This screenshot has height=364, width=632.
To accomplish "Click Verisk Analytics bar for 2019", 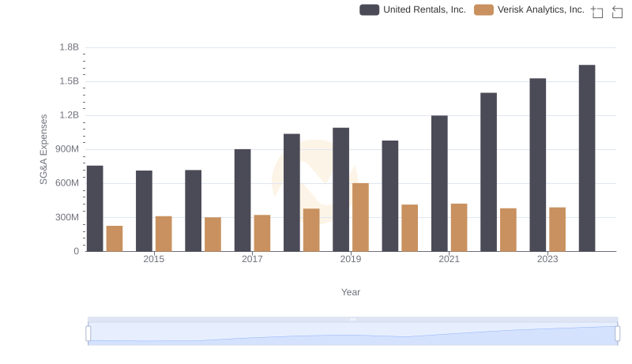I will click(360, 217).
